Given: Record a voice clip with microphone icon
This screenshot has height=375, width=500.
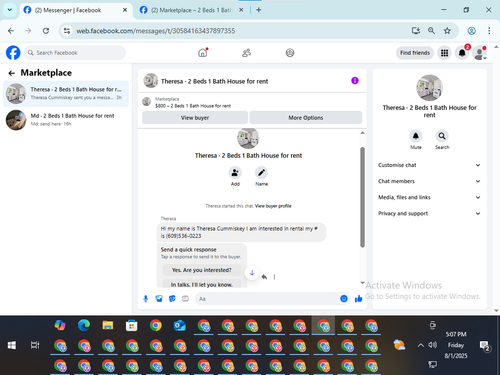Looking at the screenshot, I should coord(146,299).
